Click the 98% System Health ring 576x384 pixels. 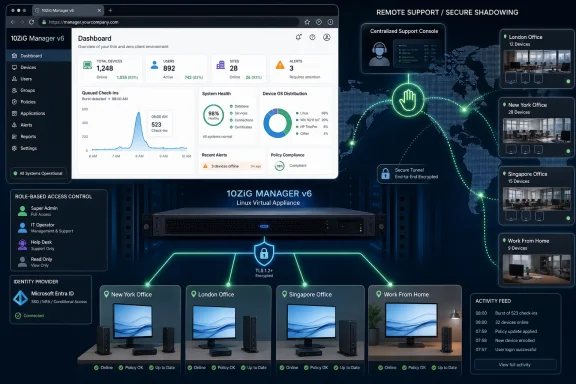coord(213,115)
